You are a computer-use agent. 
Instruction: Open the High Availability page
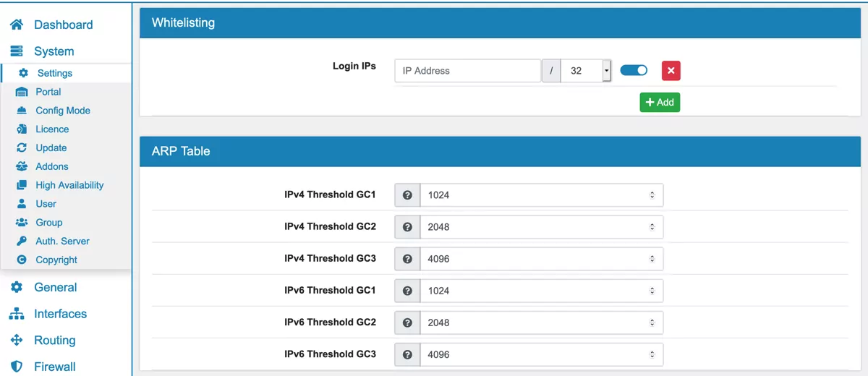click(x=69, y=185)
